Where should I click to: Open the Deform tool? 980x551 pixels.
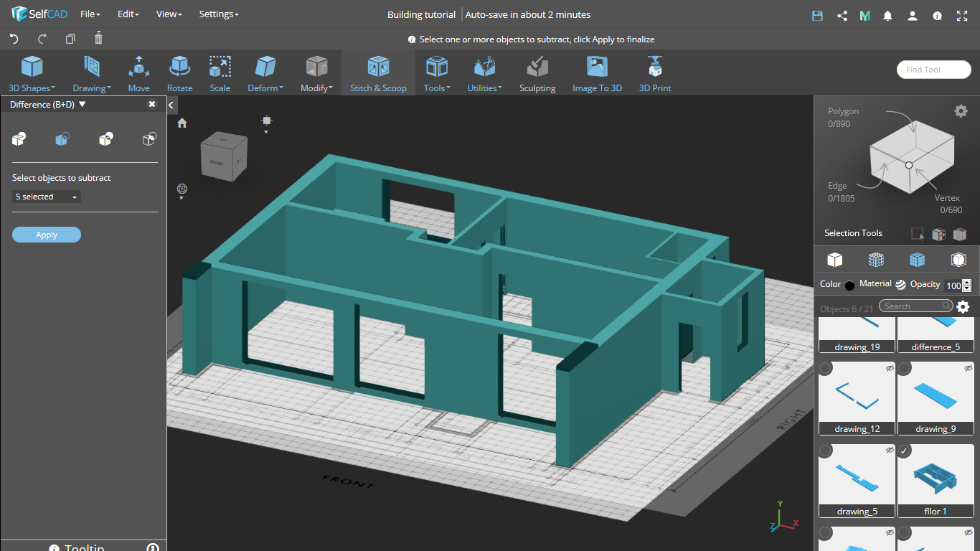[x=265, y=73]
